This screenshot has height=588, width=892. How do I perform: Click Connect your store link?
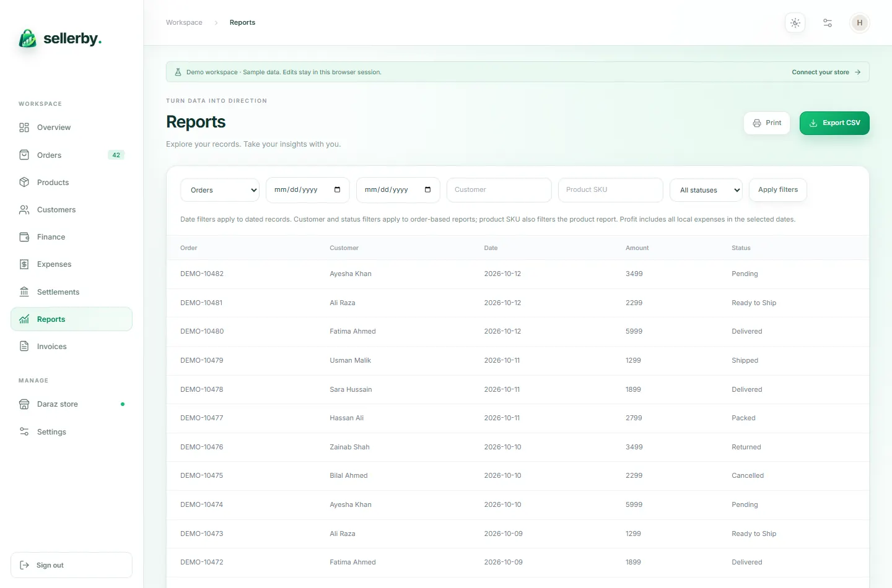(x=826, y=72)
